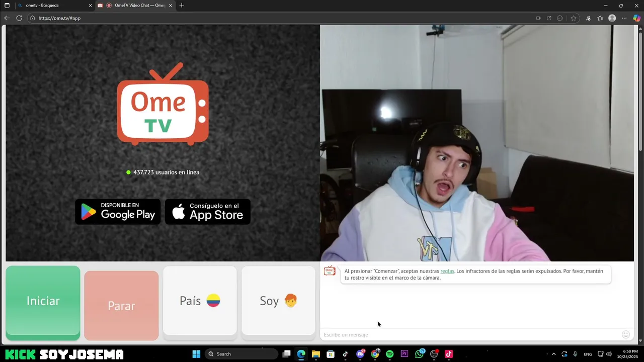
Task: Open File Explorer from the taskbar
Action: pyautogui.click(x=316, y=354)
